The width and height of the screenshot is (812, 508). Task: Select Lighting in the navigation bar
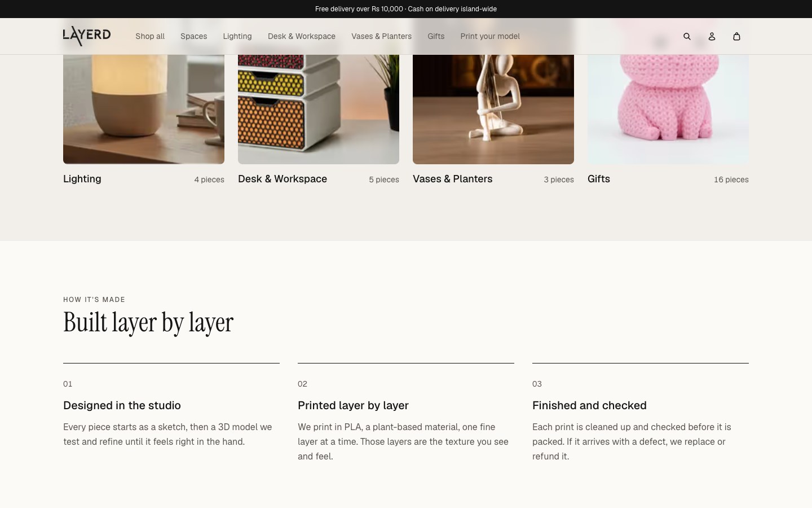[237, 36]
